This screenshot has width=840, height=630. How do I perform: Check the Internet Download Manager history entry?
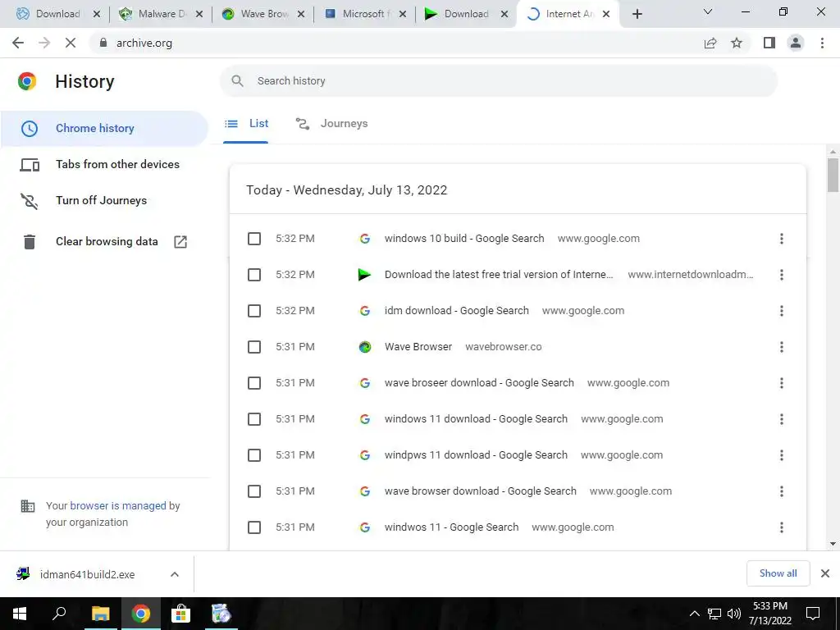click(x=254, y=275)
